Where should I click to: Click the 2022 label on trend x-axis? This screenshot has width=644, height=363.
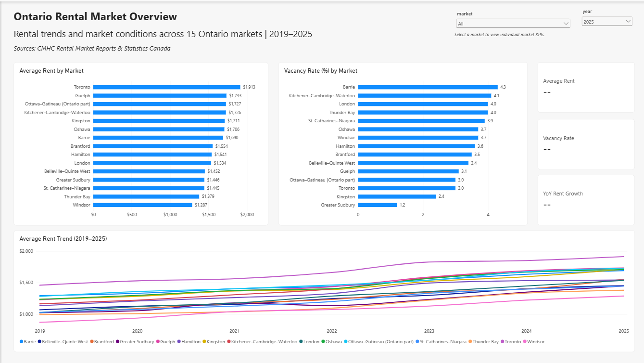tap(332, 331)
